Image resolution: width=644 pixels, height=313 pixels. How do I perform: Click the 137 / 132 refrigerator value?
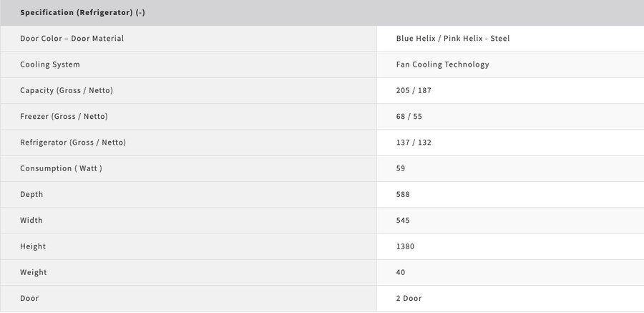[414, 143]
